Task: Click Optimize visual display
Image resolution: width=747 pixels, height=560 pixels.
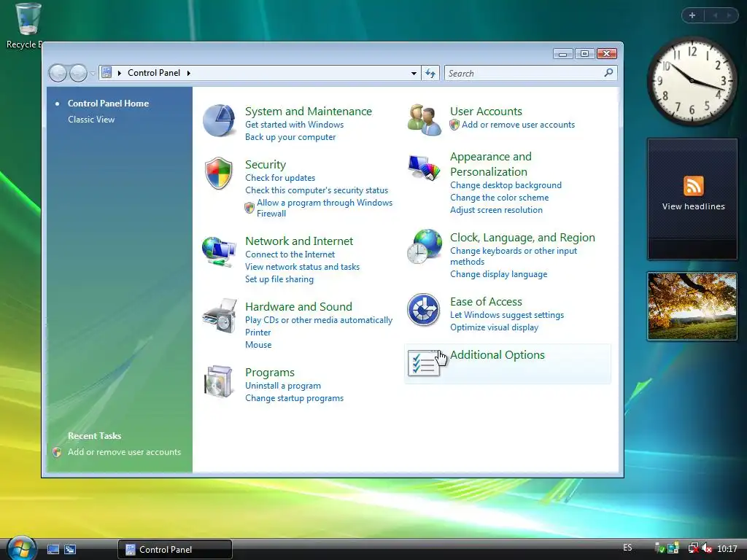Action: click(x=494, y=327)
